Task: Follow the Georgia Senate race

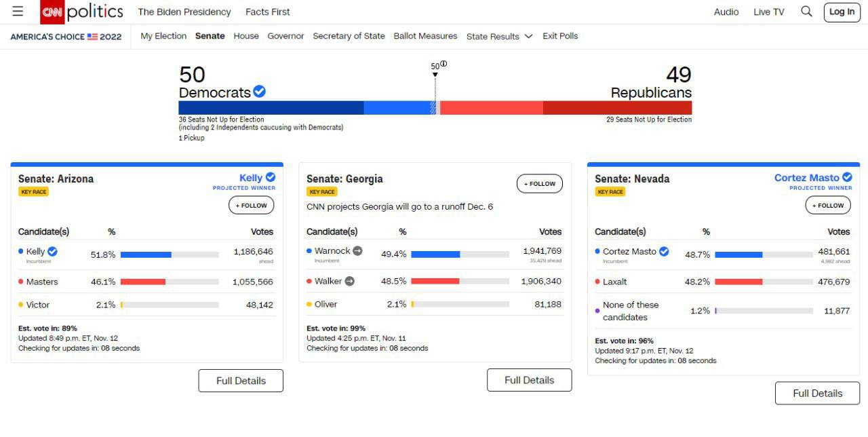Action: (539, 184)
